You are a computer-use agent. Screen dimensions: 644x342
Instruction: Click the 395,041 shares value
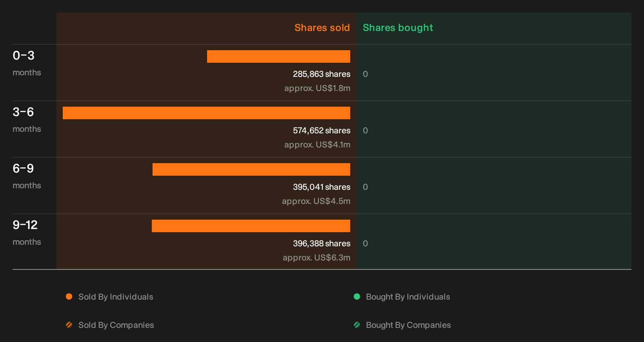pyautogui.click(x=322, y=187)
